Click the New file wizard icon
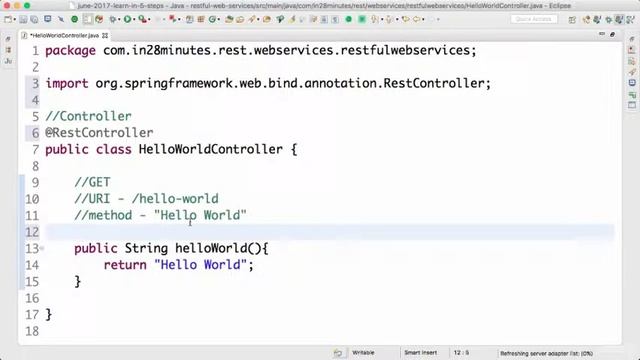Image resolution: width=640 pixels, height=360 pixels. pyautogui.click(x=8, y=19)
